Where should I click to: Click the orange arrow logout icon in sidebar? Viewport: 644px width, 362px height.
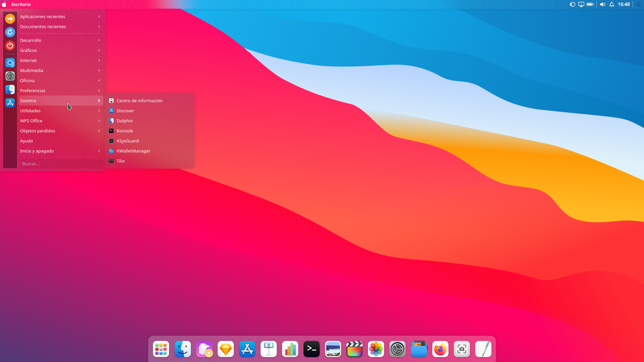click(10, 19)
